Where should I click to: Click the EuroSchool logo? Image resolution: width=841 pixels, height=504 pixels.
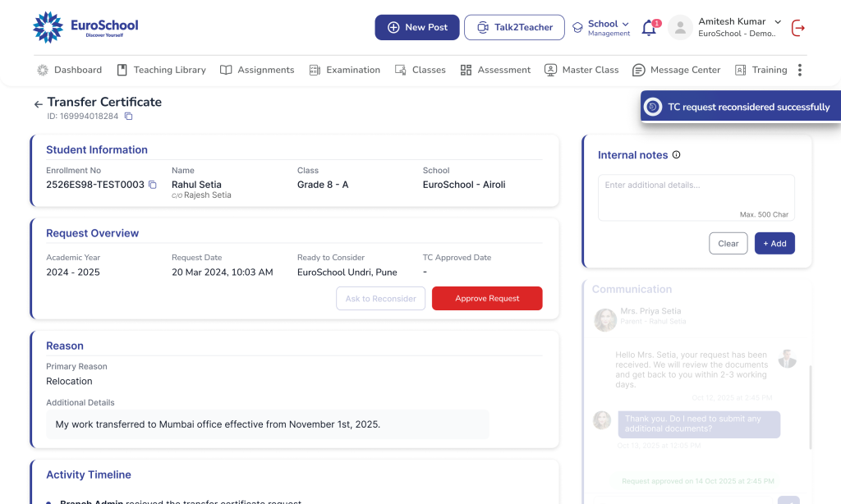tap(85, 27)
